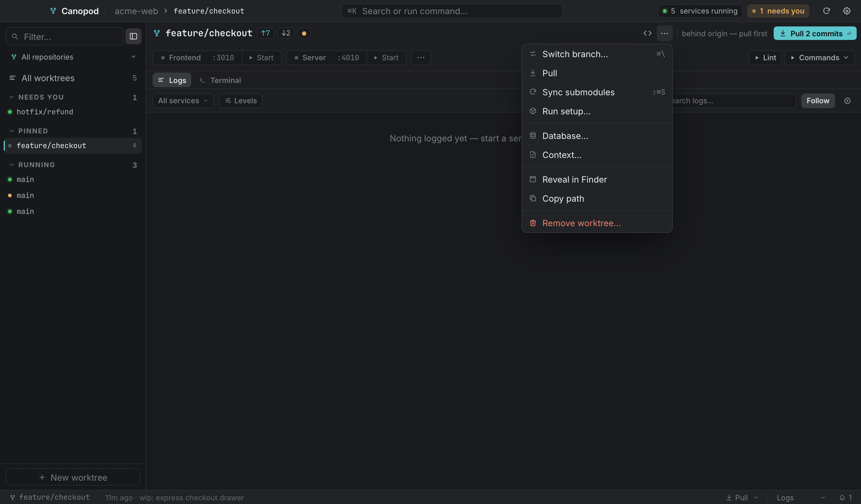The image size is (861, 504).
Task: Start the Frontend service
Action: 261,57
